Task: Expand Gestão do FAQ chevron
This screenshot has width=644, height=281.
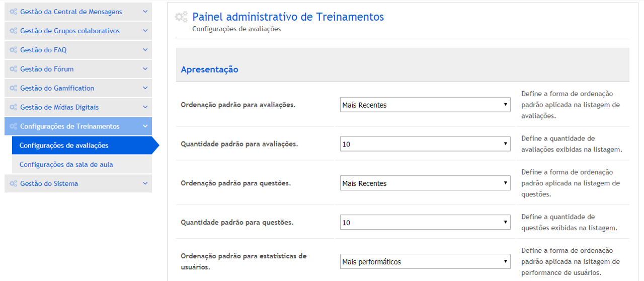Action: coord(145,50)
